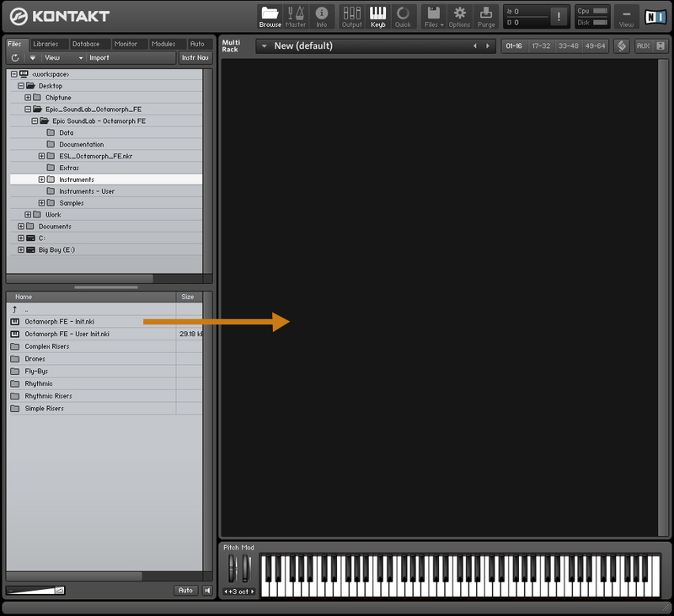The width and height of the screenshot is (674, 616).
Task: Switch to the Database tab
Action: pyautogui.click(x=85, y=44)
